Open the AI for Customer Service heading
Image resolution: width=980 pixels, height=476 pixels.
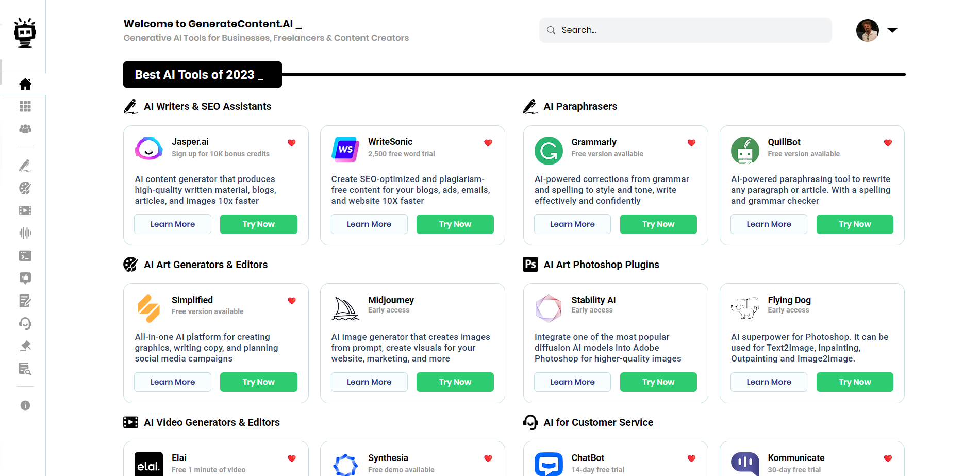coord(599,422)
